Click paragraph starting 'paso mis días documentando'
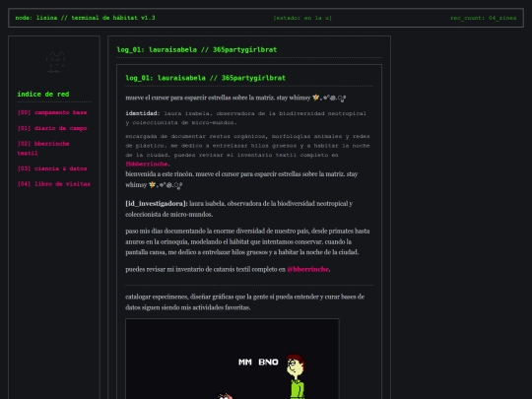This screenshot has height=399, width=532. coord(247,241)
